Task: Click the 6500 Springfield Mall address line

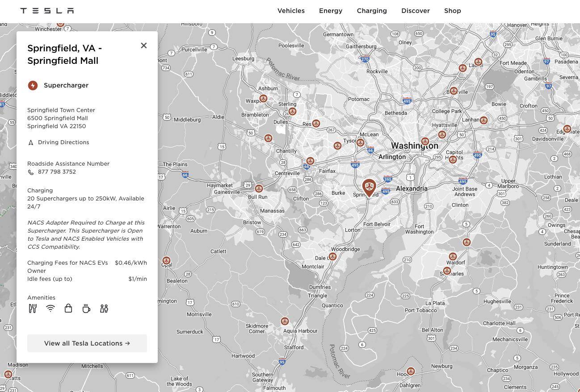Action: tap(58, 118)
